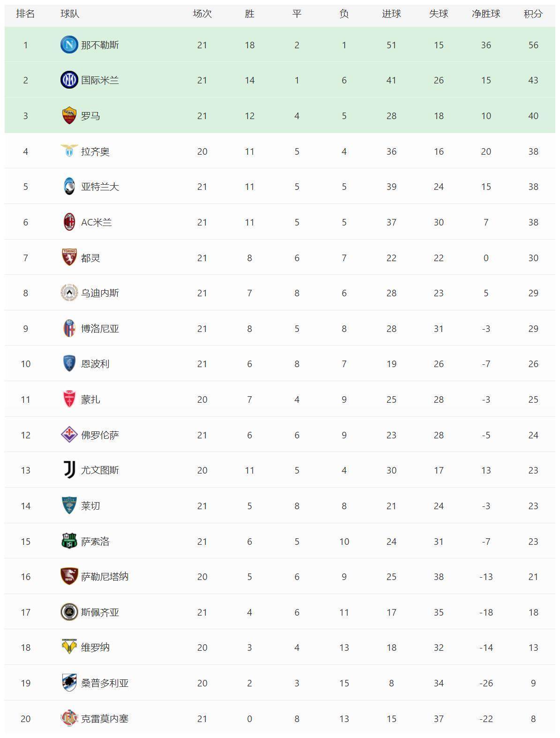Click the Torino bull badge

point(69,257)
